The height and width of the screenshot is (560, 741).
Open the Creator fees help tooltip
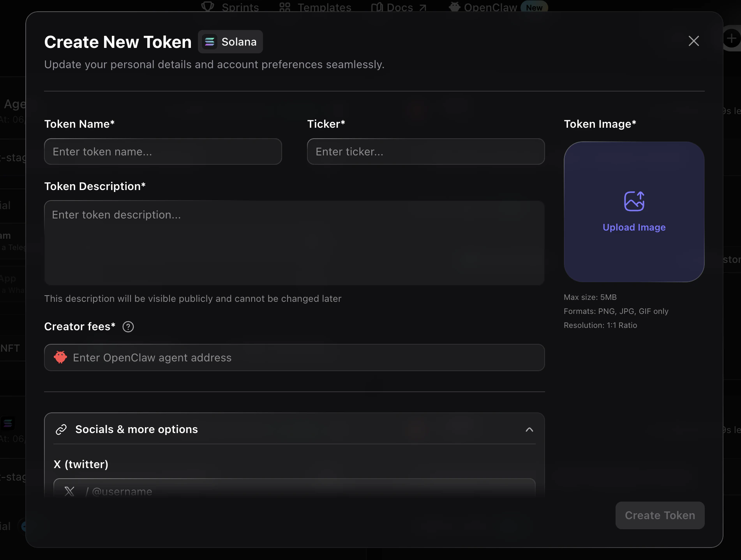[128, 327]
